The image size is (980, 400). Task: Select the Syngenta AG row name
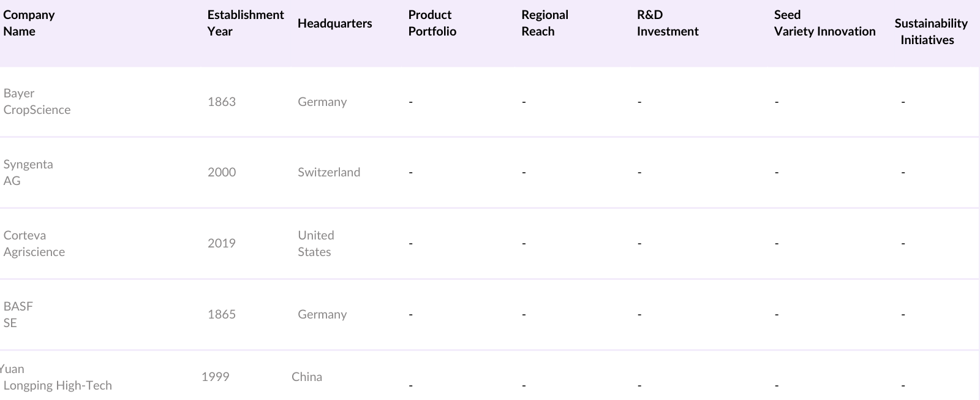click(28, 172)
